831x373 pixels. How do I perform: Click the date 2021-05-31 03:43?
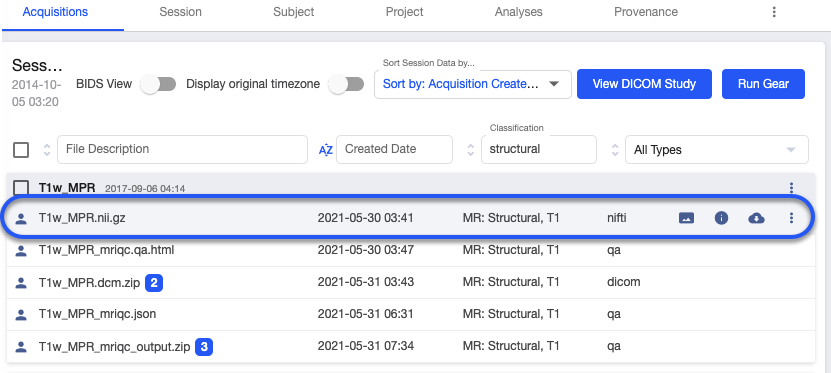[366, 282]
